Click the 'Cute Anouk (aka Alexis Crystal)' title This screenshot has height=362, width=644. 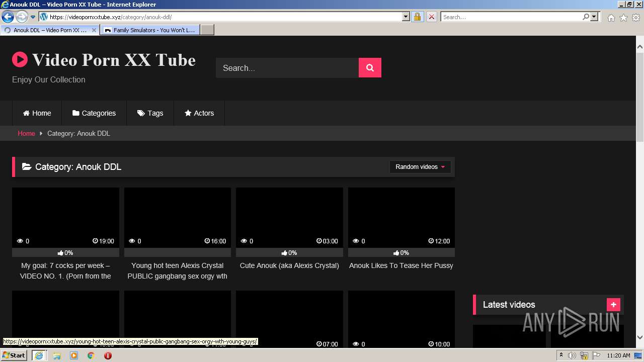(289, 265)
